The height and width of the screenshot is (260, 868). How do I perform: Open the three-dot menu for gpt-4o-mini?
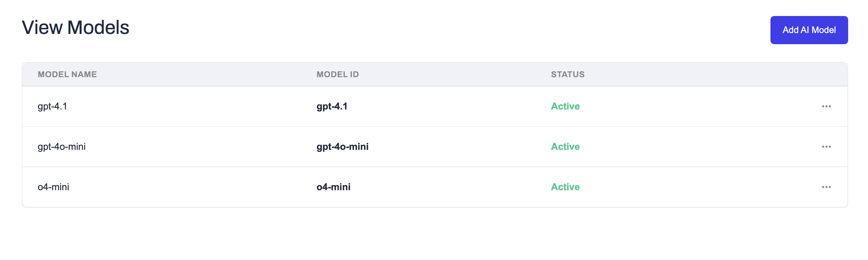[826, 147]
